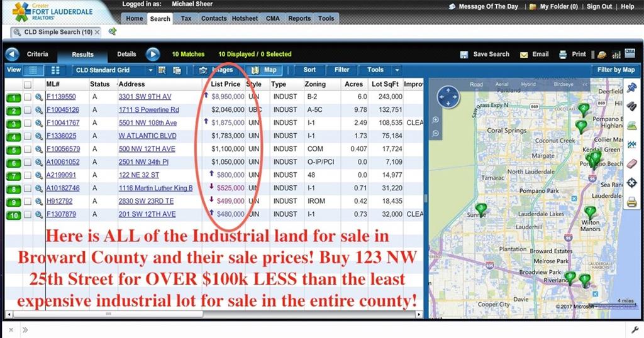Choose the eraser tool on map sidebar
The width and height of the screenshot is (644, 338).
tap(633, 163)
